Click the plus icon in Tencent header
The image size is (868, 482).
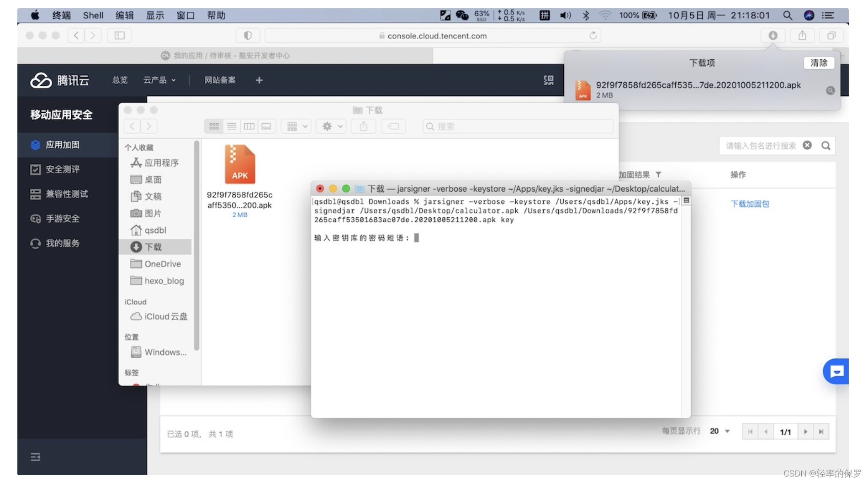259,80
